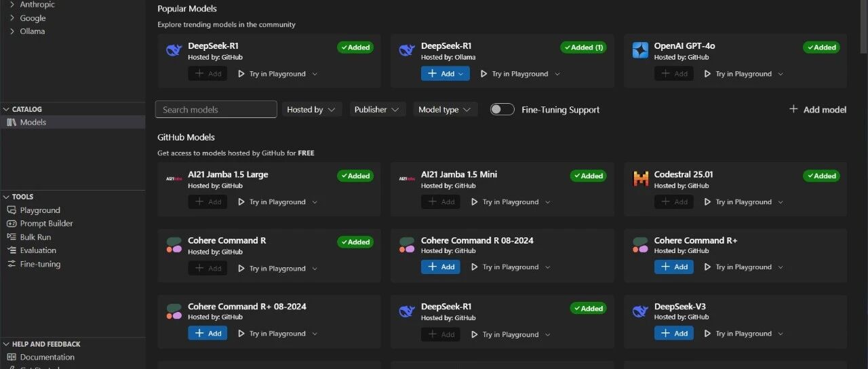The image size is (868, 369).
Task: Click the OpenAI GPT-4o logo
Action: 640,50
